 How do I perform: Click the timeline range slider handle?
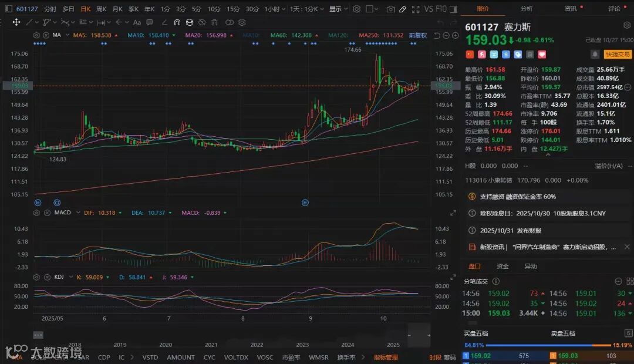pos(419,335)
